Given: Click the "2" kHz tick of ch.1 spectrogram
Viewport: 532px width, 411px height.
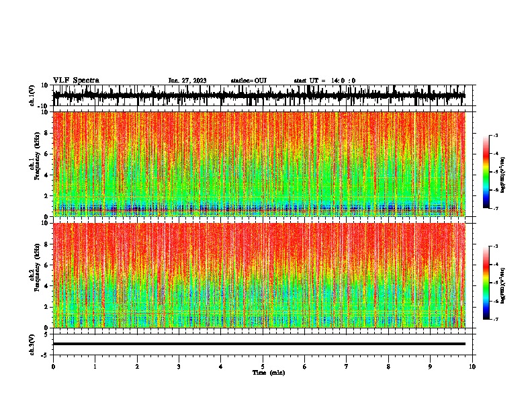Looking at the screenshot, I should [x=46, y=196].
